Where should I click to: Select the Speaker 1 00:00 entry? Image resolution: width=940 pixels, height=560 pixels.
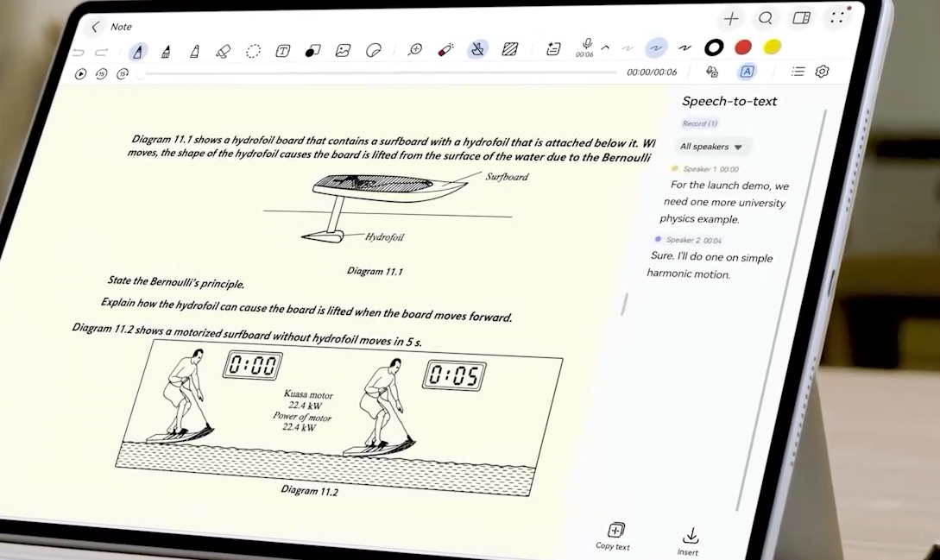[705, 169]
